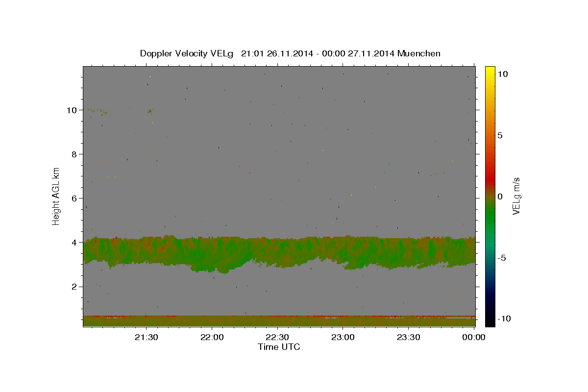Click the 23:30 time tick label
The height and width of the screenshot is (392, 588).
408,337
